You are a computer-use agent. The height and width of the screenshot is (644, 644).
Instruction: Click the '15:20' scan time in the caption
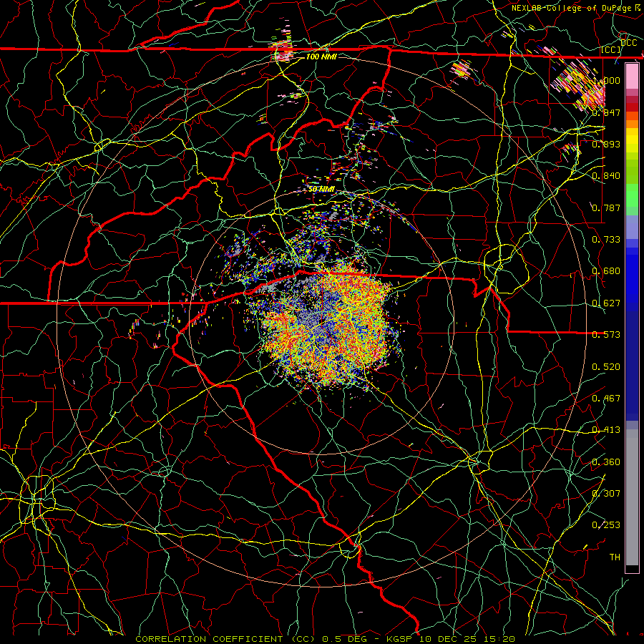[499, 639]
